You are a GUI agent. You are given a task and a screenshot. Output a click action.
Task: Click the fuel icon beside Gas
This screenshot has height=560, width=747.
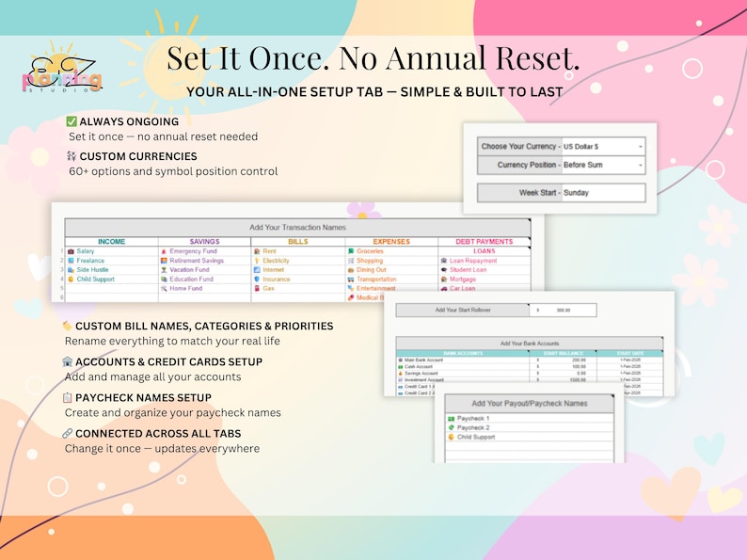coord(257,288)
